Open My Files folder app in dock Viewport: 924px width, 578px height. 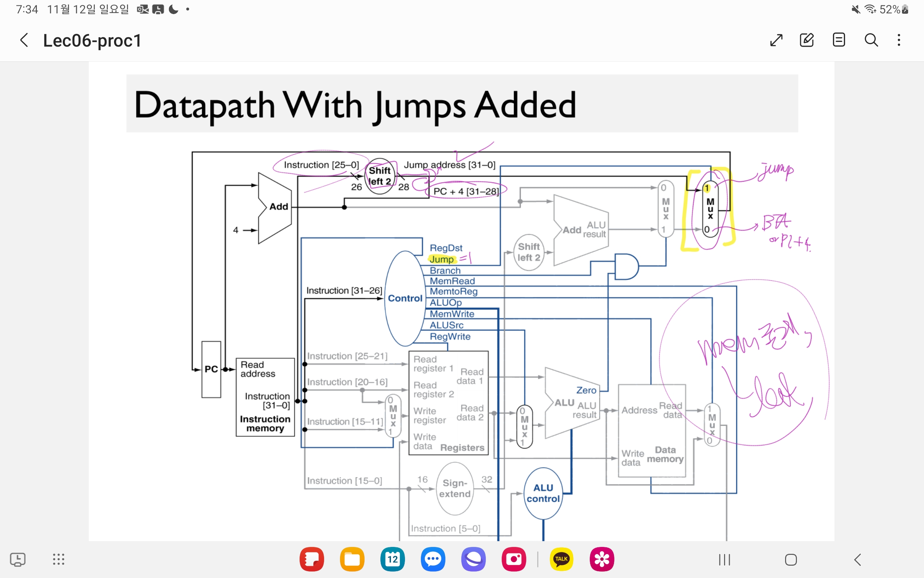coord(352,559)
